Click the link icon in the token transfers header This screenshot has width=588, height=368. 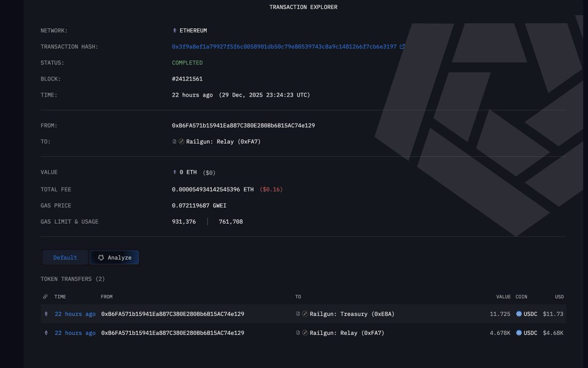pyautogui.click(x=46, y=297)
